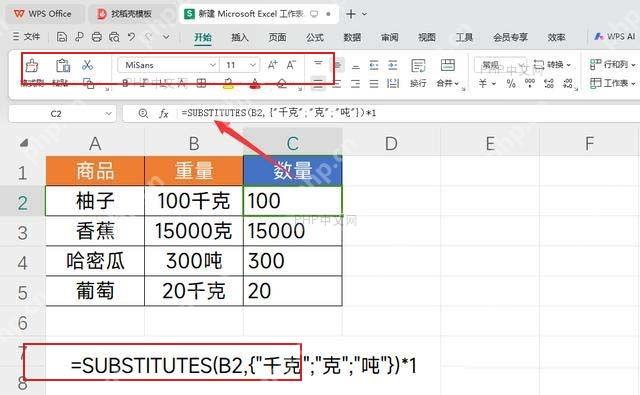Toggle top vertical alignment
Screen dimensions: 640x395
coord(318,65)
